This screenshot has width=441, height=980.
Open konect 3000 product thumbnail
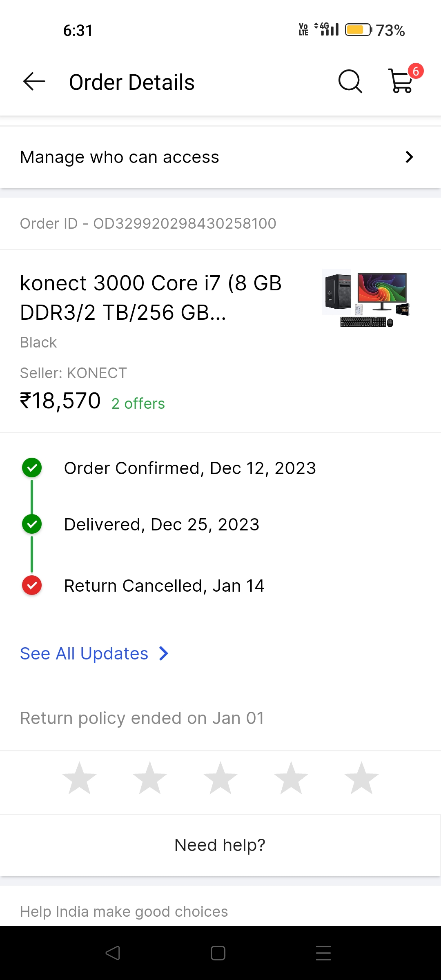pos(366,298)
